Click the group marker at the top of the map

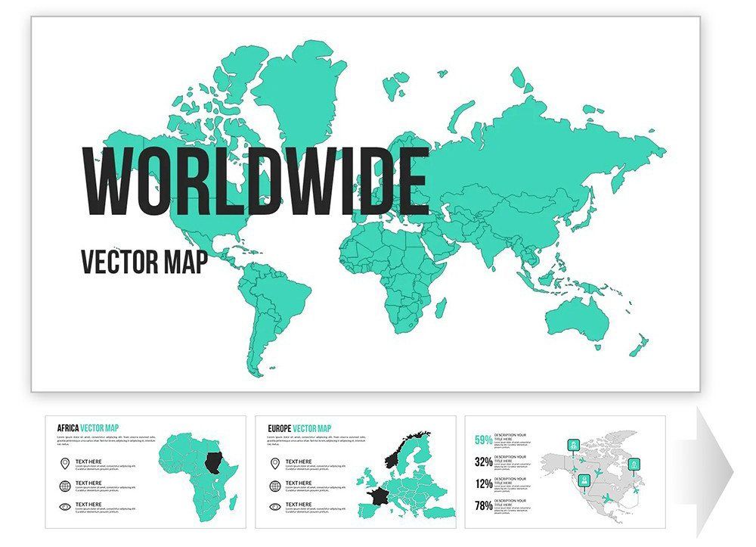pos(573,444)
